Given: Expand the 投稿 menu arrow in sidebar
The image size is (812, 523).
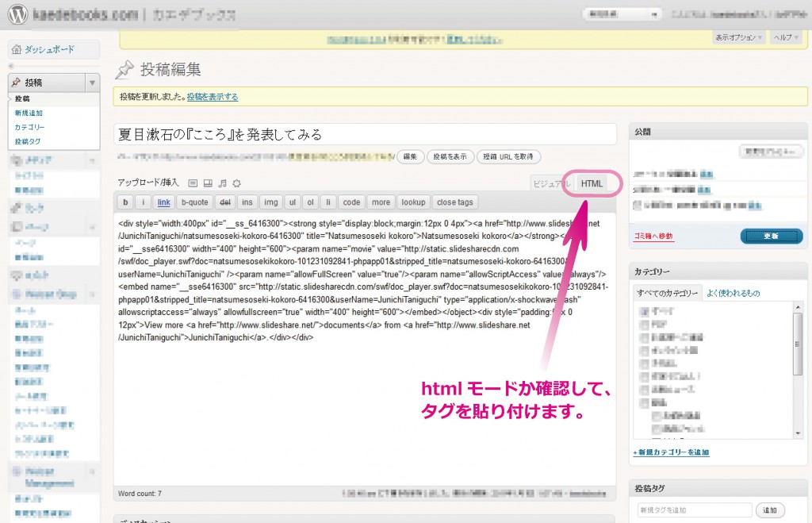Looking at the screenshot, I should (92, 83).
